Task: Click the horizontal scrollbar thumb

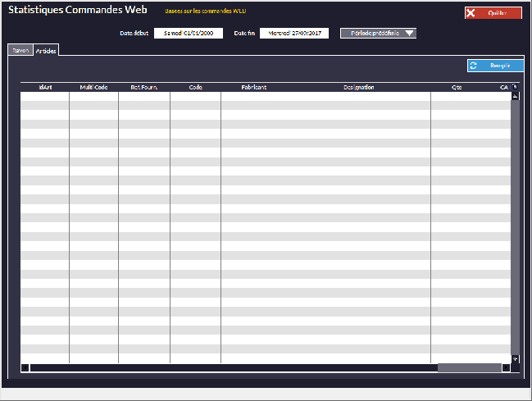Action: 469,368
